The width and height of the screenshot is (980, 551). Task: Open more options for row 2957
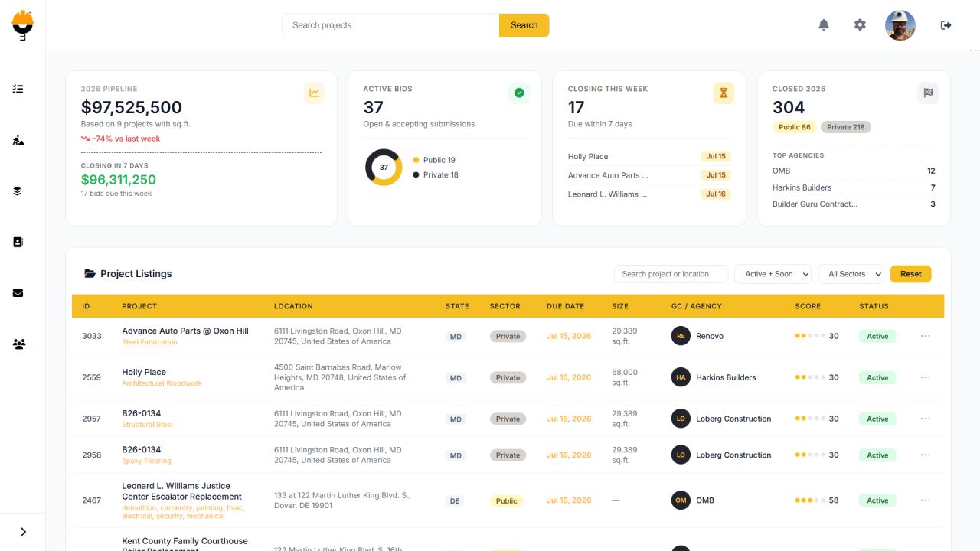coord(926,419)
